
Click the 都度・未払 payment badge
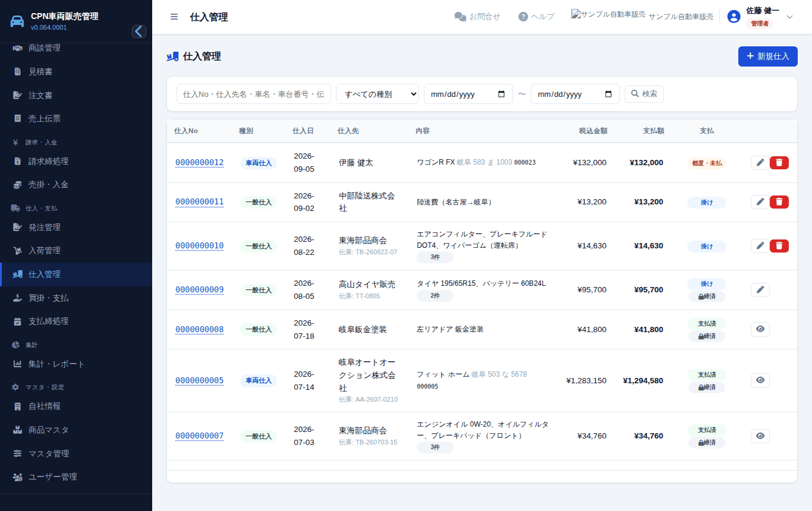(707, 163)
